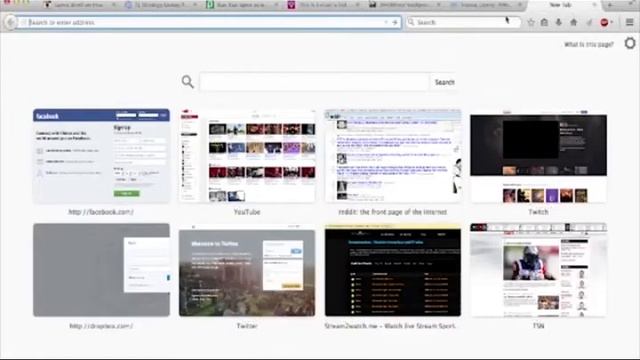Open the Twitch thumbnail tile
This screenshot has width=640, height=360.
click(x=538, y=156)
